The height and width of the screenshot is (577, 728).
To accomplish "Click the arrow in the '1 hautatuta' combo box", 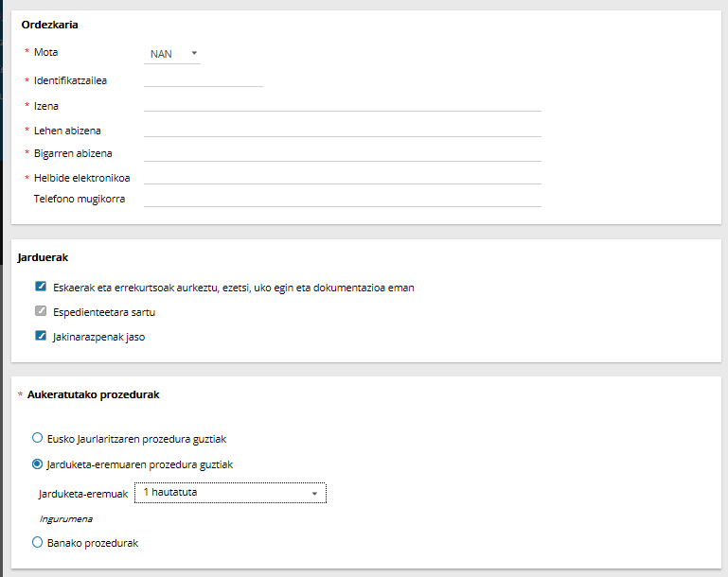I will (x=314, y=494).
